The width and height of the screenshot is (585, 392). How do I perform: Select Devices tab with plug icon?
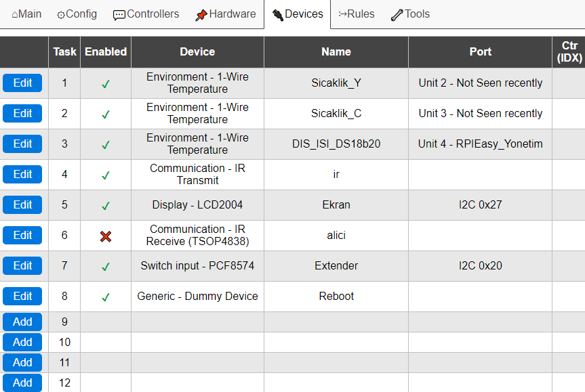[x=298, y=14]
